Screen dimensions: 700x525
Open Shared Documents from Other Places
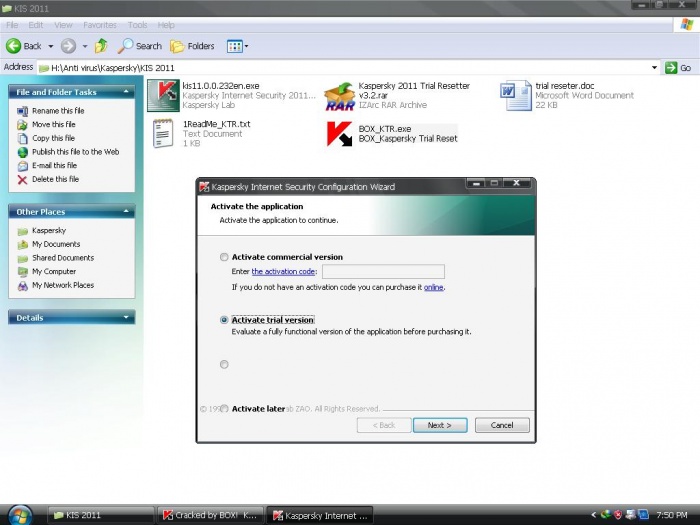(x=63, y=258)
